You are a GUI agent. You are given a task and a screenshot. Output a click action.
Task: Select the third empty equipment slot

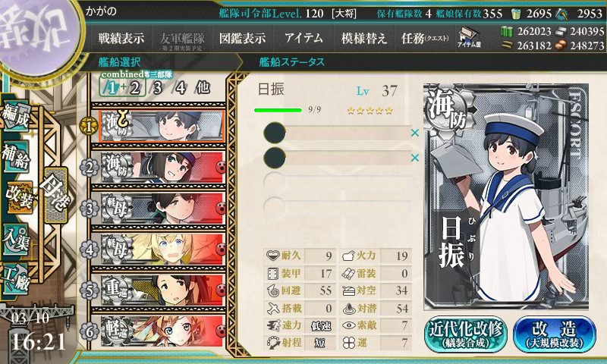(x=337, y=183)
